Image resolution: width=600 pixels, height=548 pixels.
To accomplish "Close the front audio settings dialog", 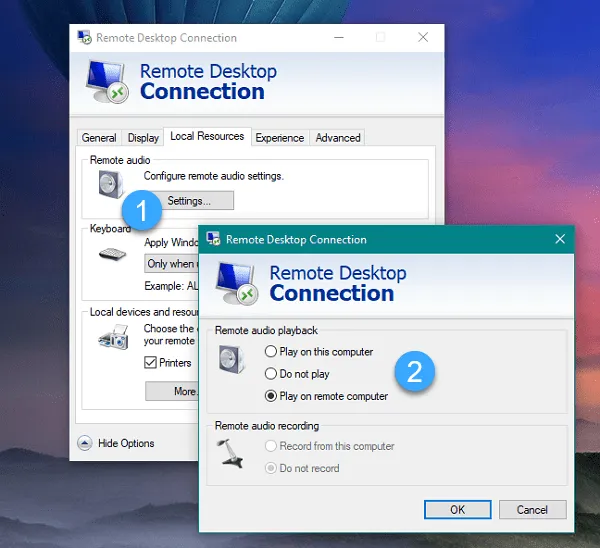I will point(560,239).
